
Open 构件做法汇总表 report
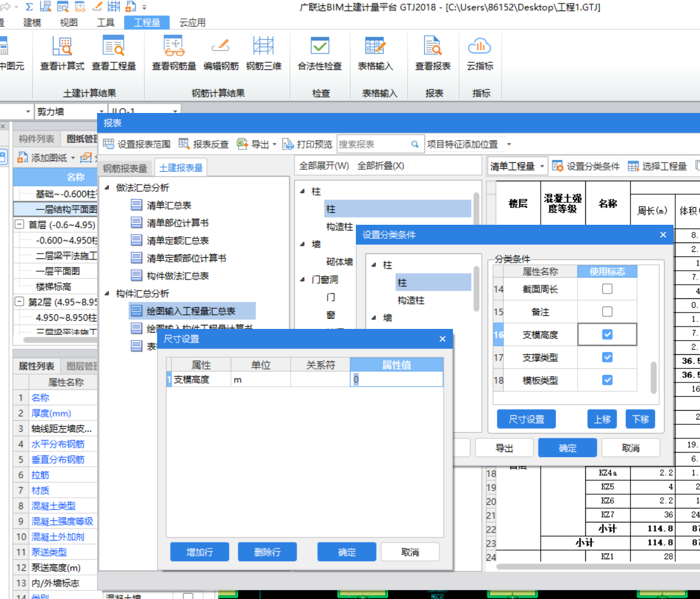point(169,275)
